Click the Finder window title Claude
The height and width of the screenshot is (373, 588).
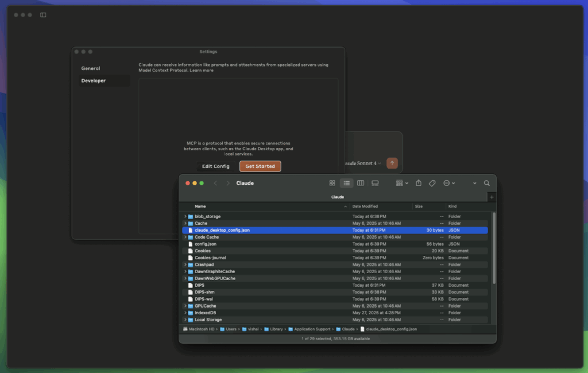coord(245,183)
